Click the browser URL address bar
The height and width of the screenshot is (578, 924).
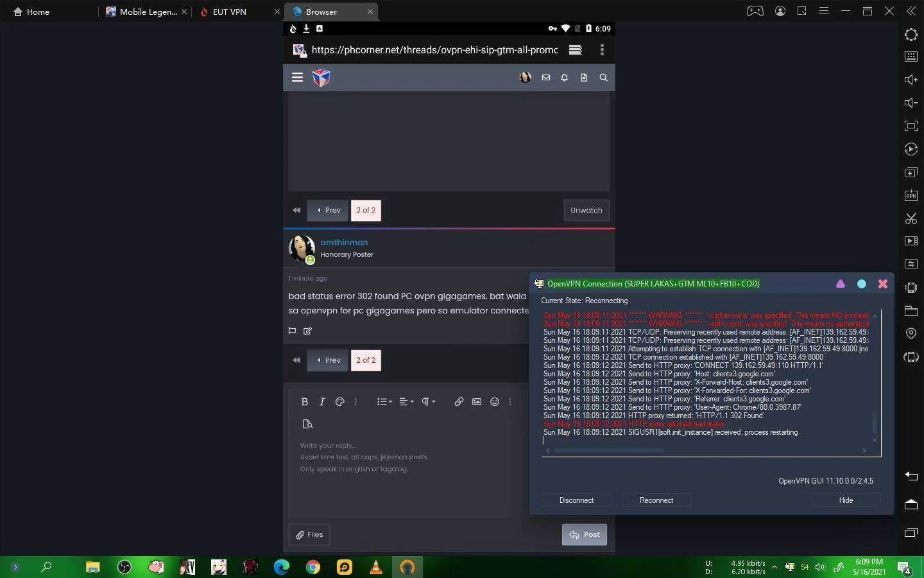pyautogui.click(x=434, y=49)
